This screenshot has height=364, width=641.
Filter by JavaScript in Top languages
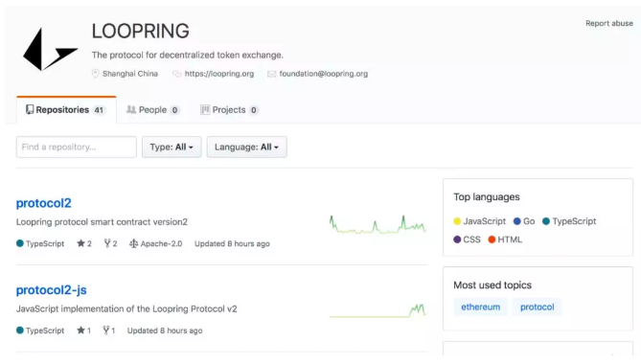point(480,221)
